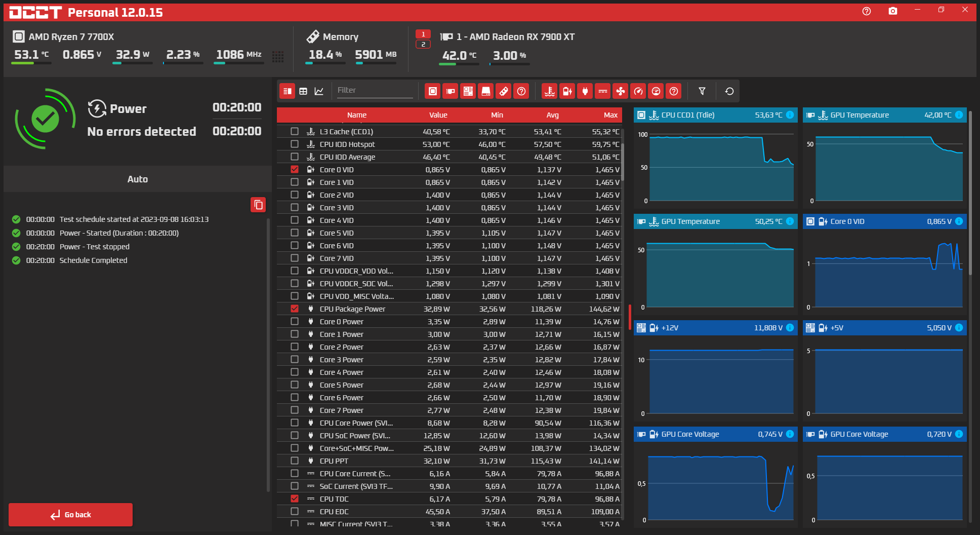Enable the CPU PPT checkbox
Viewport: 980px width, 535px height.
295,461
